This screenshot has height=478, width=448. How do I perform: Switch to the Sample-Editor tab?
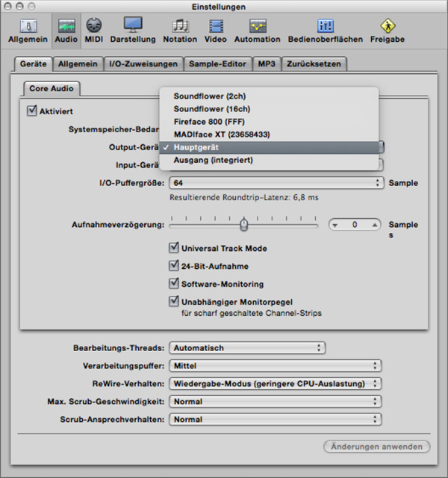coord(217,64)
